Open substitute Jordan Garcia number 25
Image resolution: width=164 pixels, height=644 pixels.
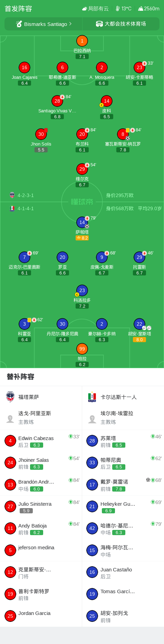coord(41,616)
